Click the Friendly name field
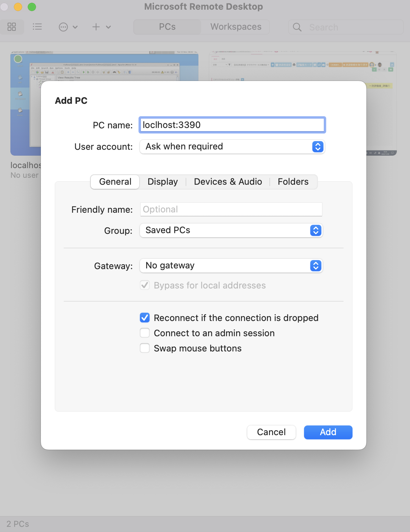The width and height of the screenshot is (410, 532). [x=231, y=209]
